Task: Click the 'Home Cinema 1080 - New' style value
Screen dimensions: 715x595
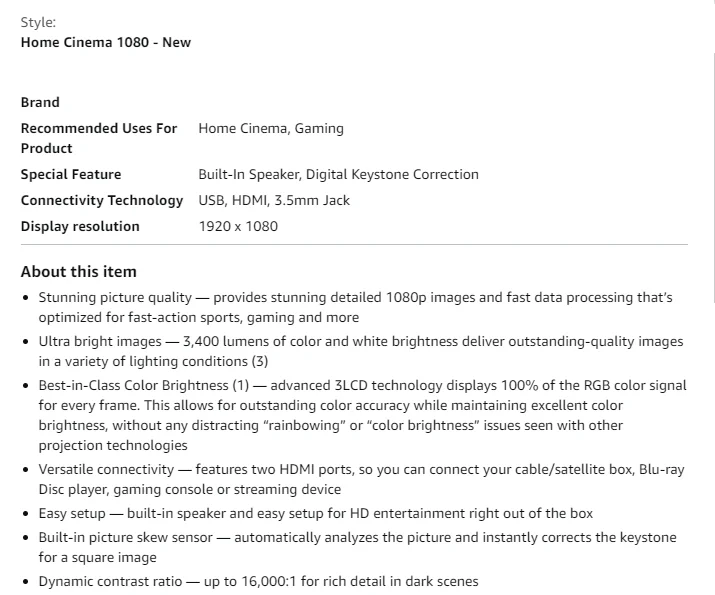Action: click(x=105, y=42)
